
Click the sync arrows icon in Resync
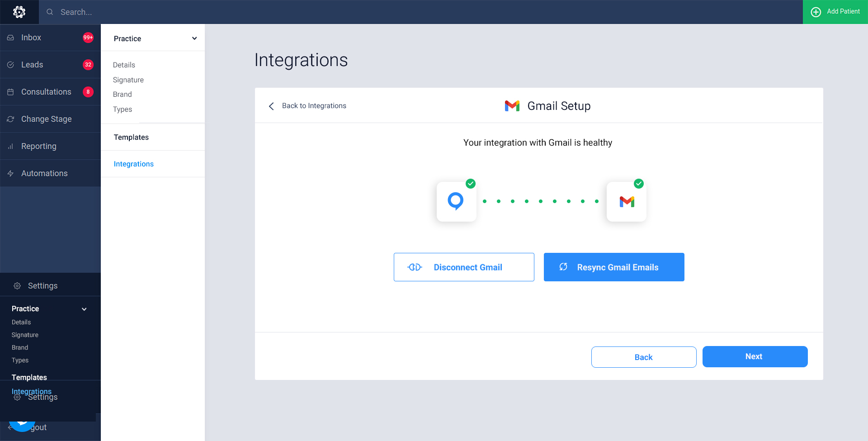[563, 267]
